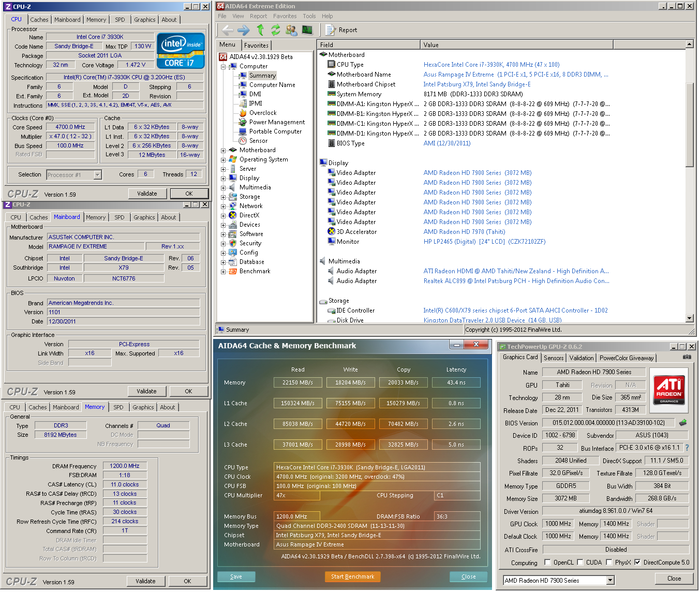Image resolution: width=700 pixels, height=592 pixels.
Task: Enable the CUDA checkbox in GPU-Z
Action: [x=580, y=563]
